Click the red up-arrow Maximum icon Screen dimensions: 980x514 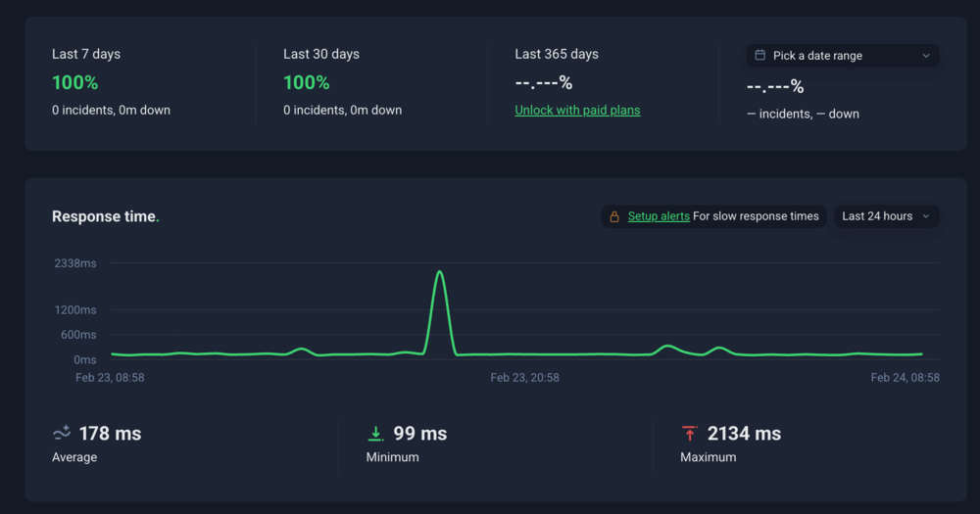click(x=689, y=433)
